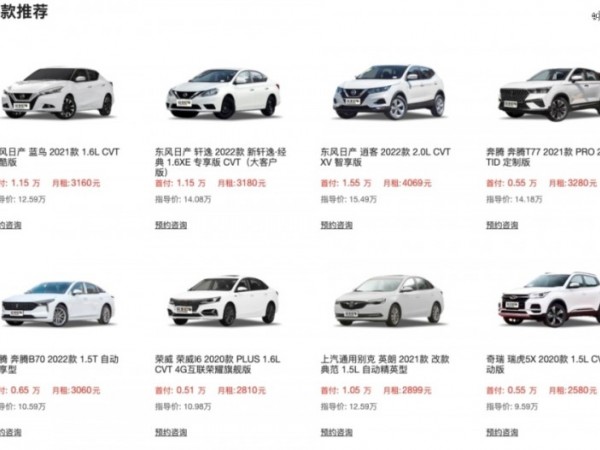Select the 月租:4069元 price of 逍客

tap(407, 183)
